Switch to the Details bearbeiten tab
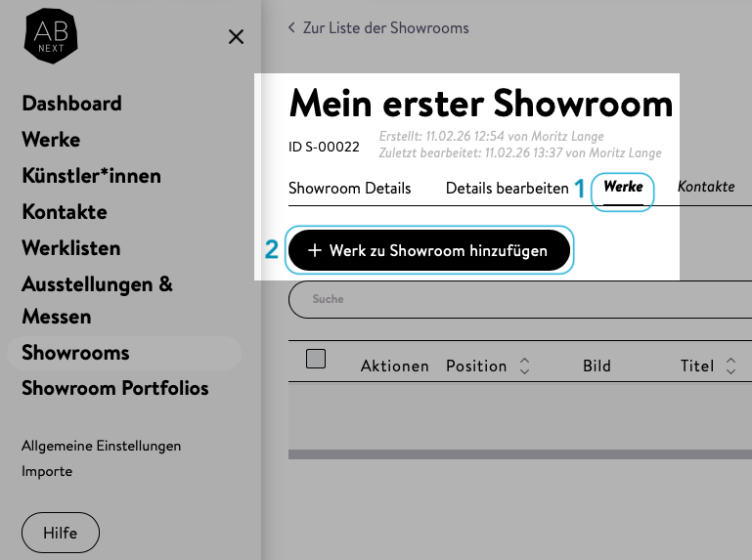This screenshot has height=560, width=752. [x=507, y=188]
